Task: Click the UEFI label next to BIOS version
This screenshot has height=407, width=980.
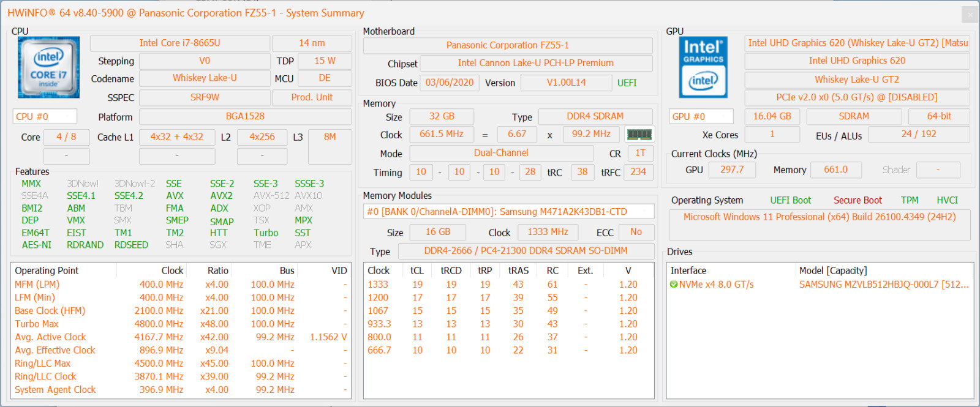Action: pos(627,83)
